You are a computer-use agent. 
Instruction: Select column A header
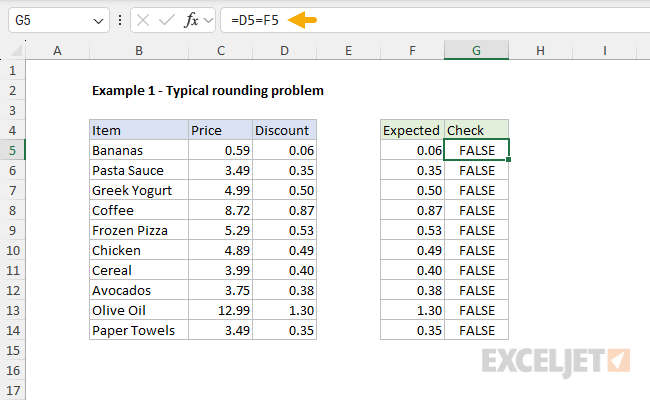[57, 51]
